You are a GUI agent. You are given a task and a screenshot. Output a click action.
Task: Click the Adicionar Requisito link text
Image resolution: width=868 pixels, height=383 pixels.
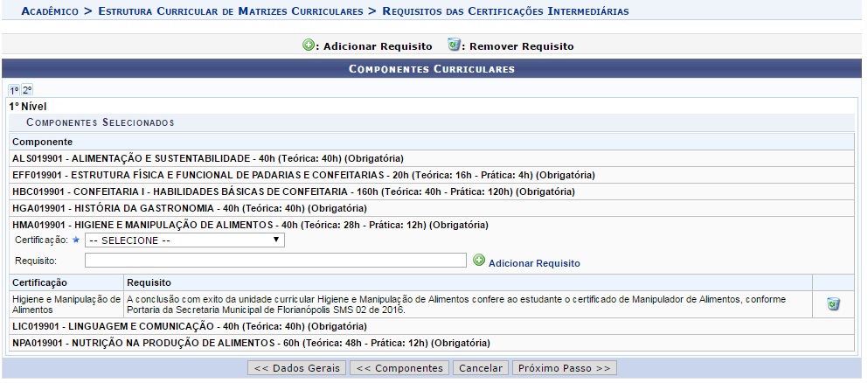[x=533, y=263]
